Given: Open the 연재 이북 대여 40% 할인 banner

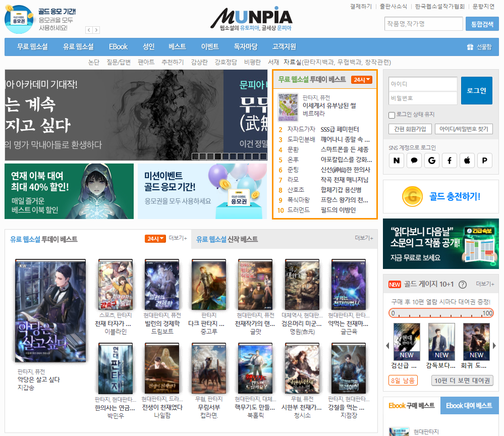Looking at the screenshot, I should click(69, 191).
